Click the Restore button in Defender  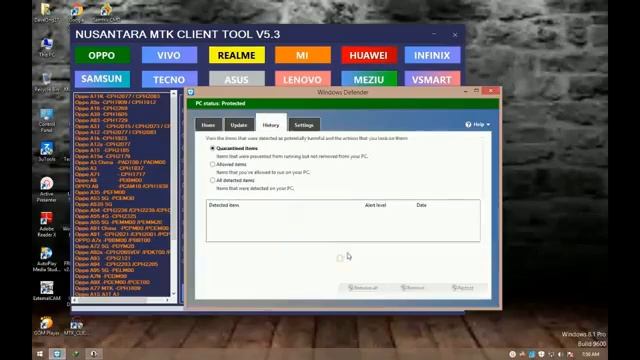coord(463,288)
